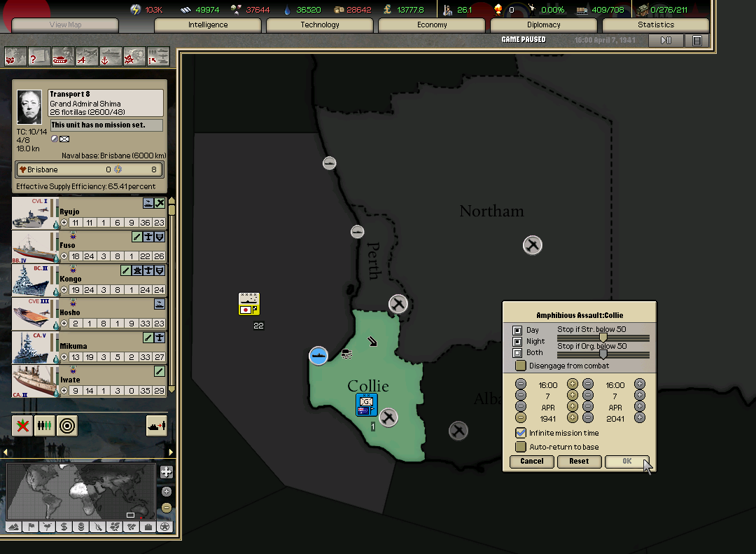The height and width of the screenshot is (554, 756).
Task: Increase start year 1941 with plus button
Action: pos(573,418)
